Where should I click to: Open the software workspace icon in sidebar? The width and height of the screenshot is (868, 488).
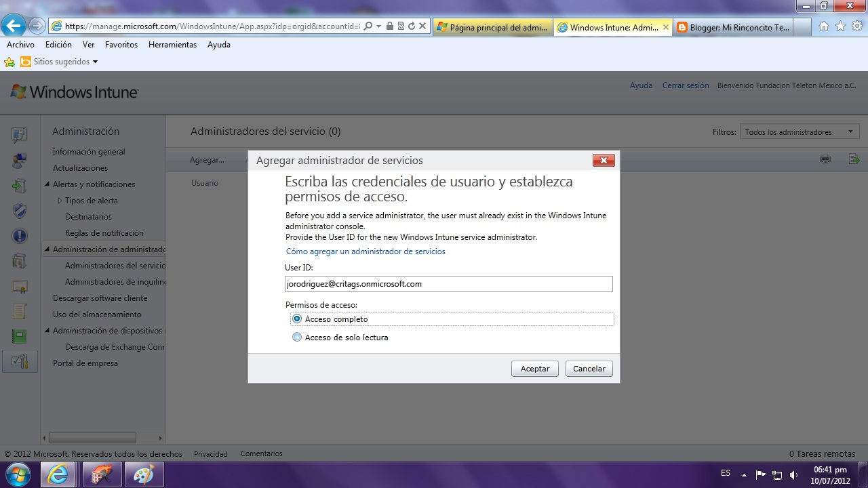tap(20, 261)
